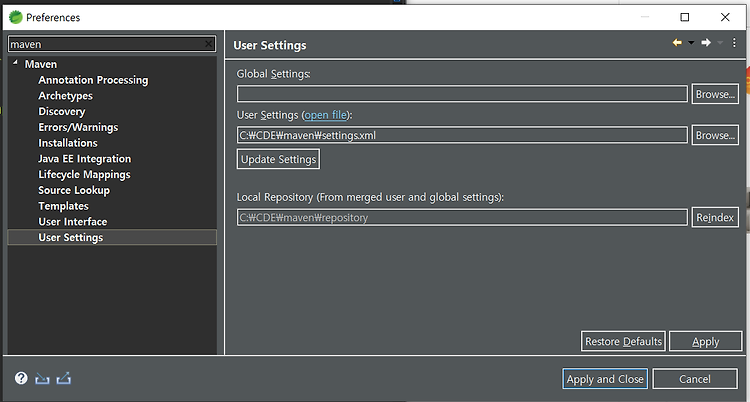This screenshot has height=402, width=750.
Task: Maximize the Preferences window
Action: (684, 18)
